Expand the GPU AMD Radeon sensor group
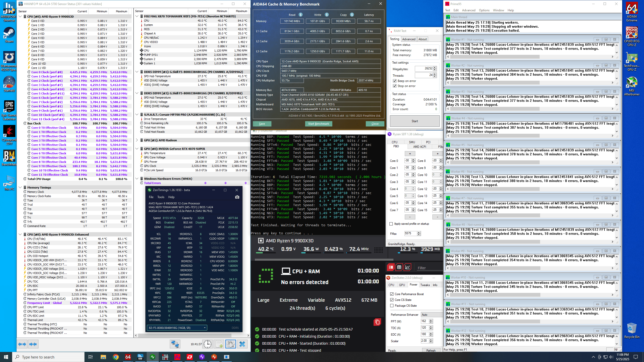Screen dimensions: 644x362 coord(137,140)
